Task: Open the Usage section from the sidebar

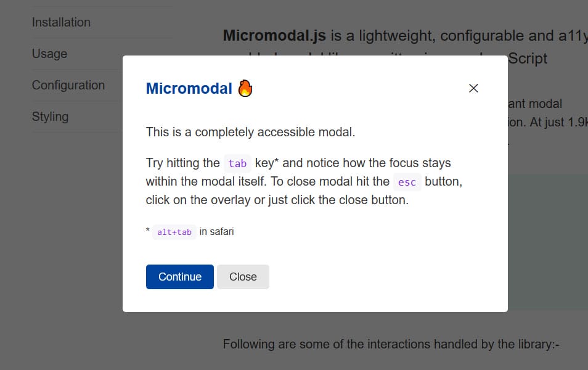Action: [49, 54]
